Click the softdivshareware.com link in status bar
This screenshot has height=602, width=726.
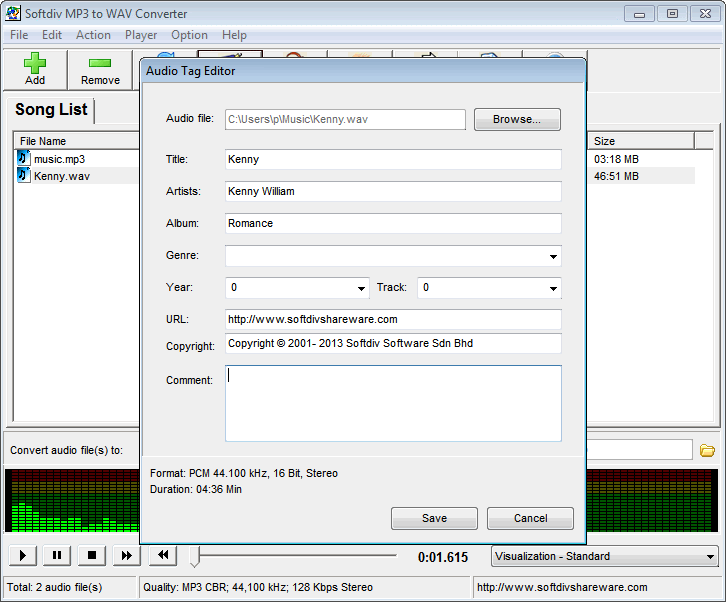(x=562, y=587)
